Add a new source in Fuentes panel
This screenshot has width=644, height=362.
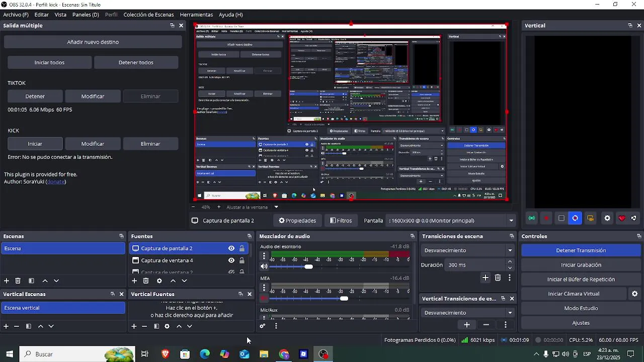(x=134, y=281)
